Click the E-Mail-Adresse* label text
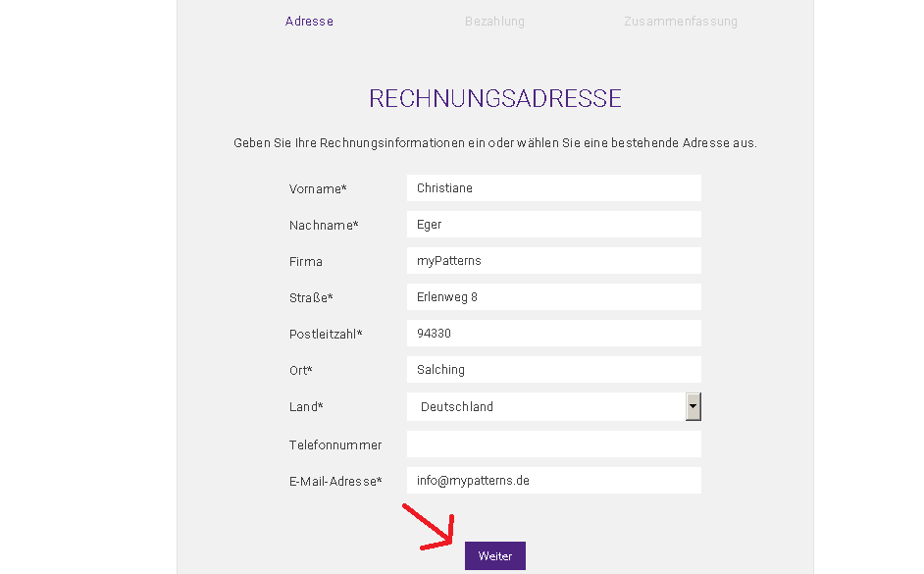This screenshot has width=924, height=574. tap(335, 482)
